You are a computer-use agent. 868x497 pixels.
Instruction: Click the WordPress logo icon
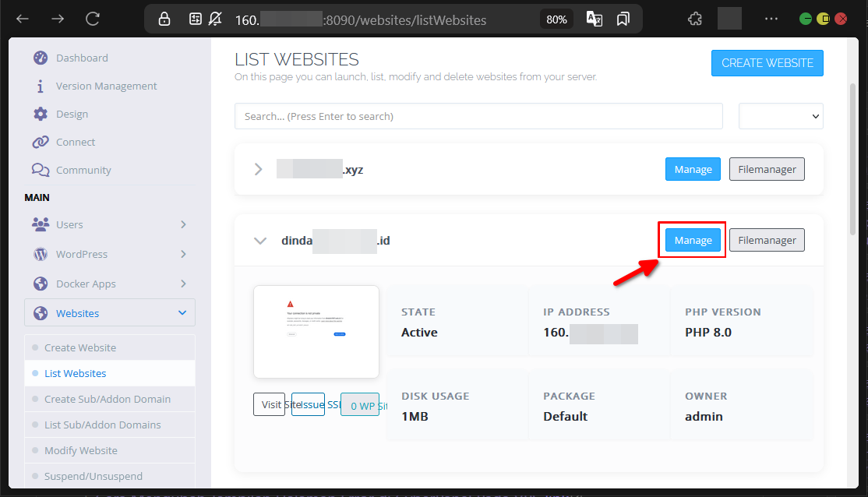(41, 254)
